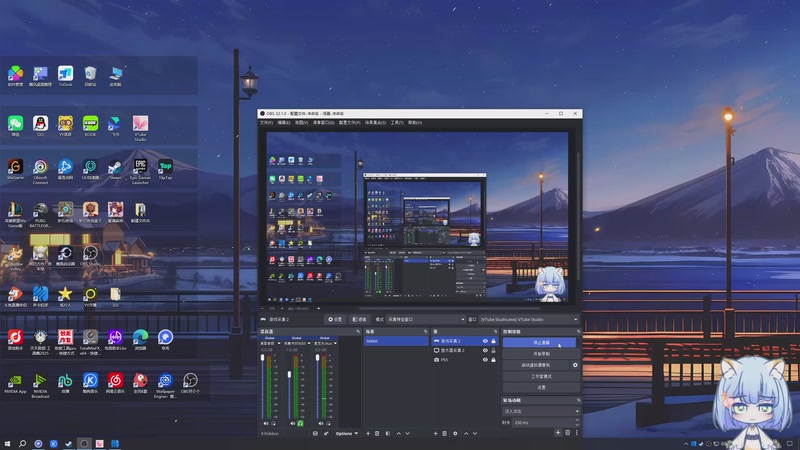
Task: Unlock the game capture source lock icon
Action: point(493,341)
